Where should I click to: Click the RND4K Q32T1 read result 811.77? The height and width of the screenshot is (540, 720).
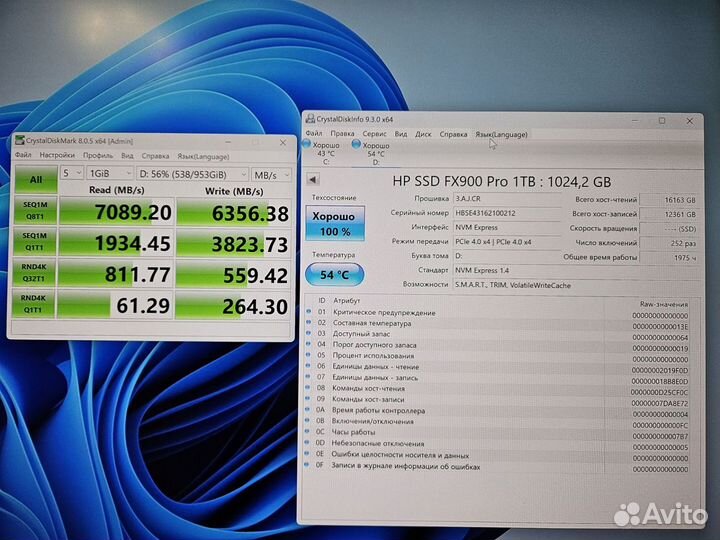tap(115, 274)
